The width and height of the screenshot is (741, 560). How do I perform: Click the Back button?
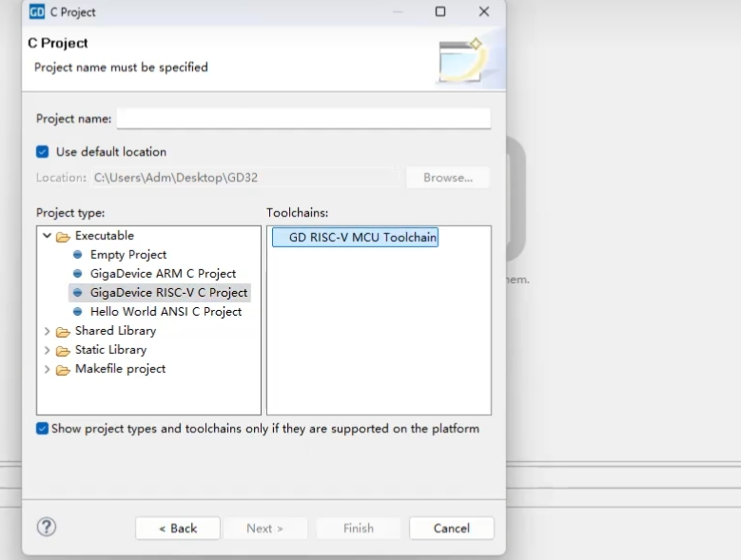point(178,529)
